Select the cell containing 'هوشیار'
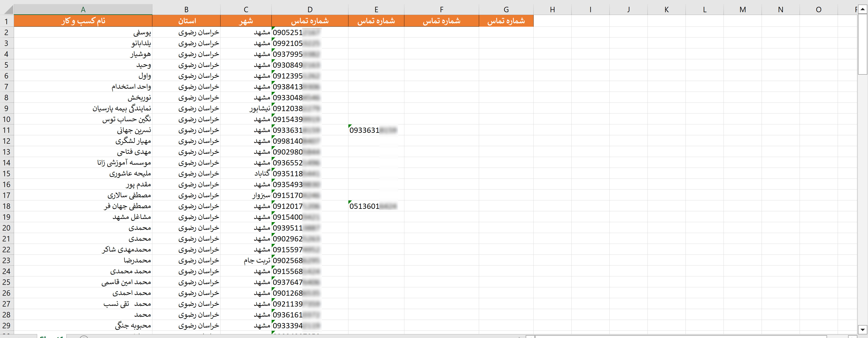Screen dimensions: 868x338 click(x=83, y=54)
